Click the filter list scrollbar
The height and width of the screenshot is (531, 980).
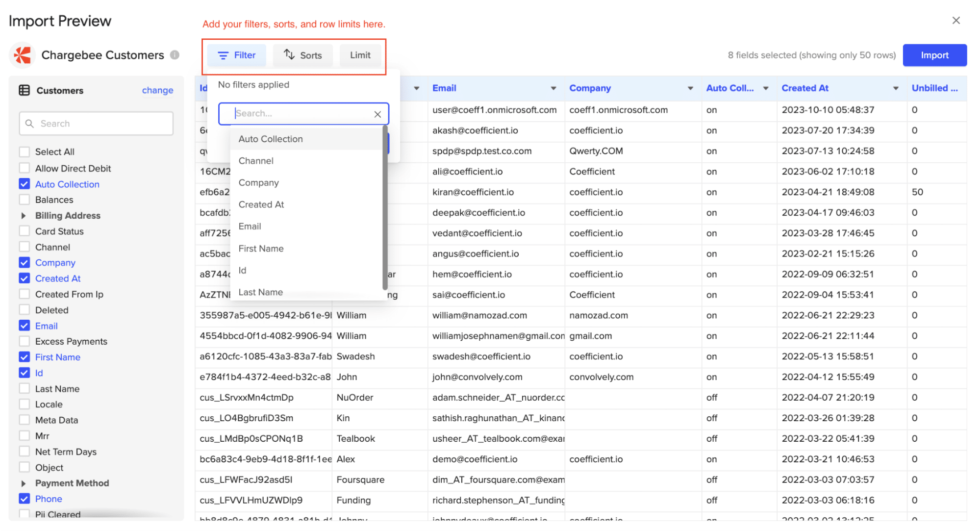click(x=385, y=206)
